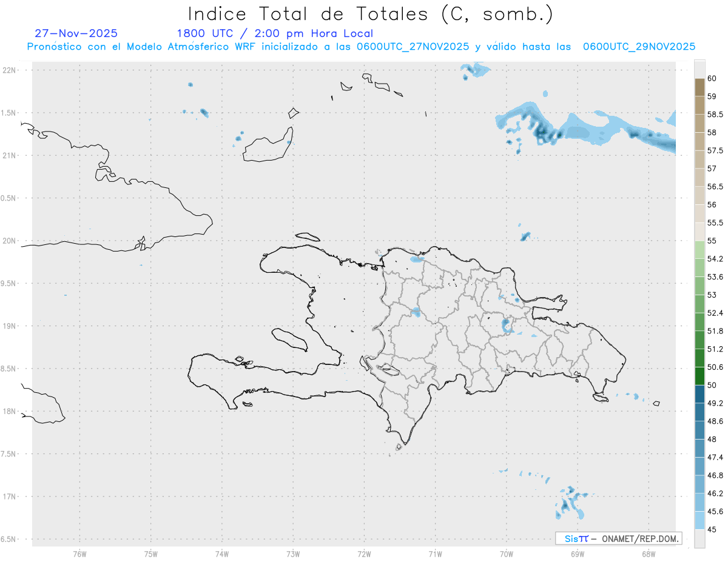Viewport: 728px width, 562px height.
Task: Click the longitude axis label '76W'
Action: coord(79,554)
